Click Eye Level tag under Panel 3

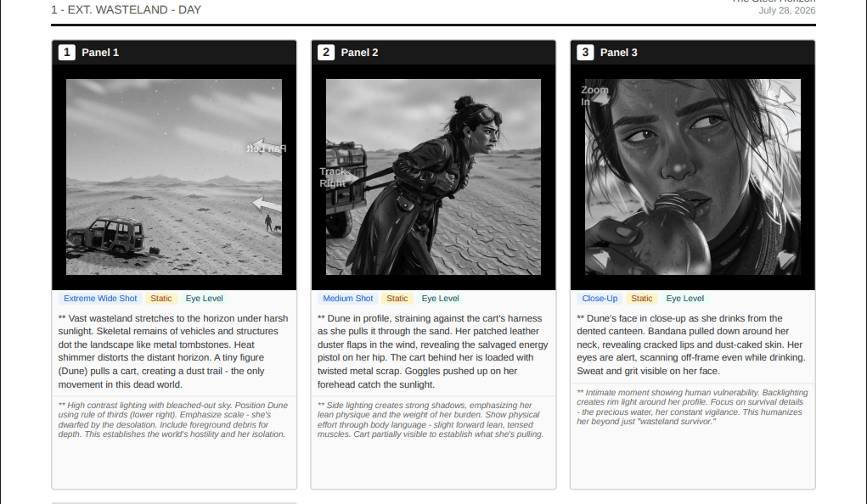pos(684,299)
